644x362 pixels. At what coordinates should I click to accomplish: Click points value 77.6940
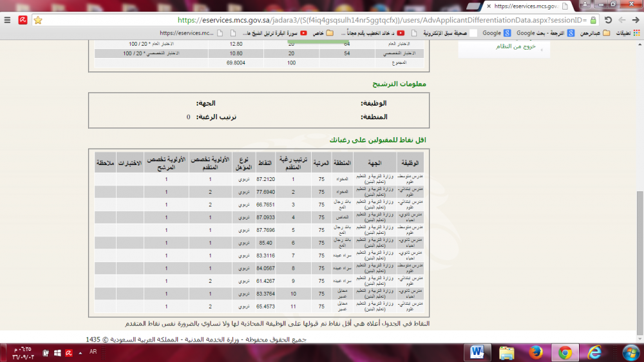pyautogui.click(x=266, y=192)
